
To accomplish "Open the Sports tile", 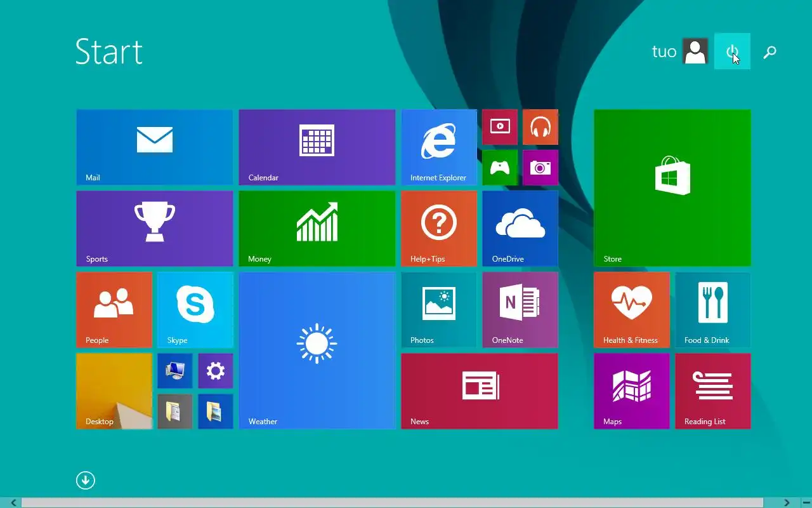I will (x=155, y=229).
